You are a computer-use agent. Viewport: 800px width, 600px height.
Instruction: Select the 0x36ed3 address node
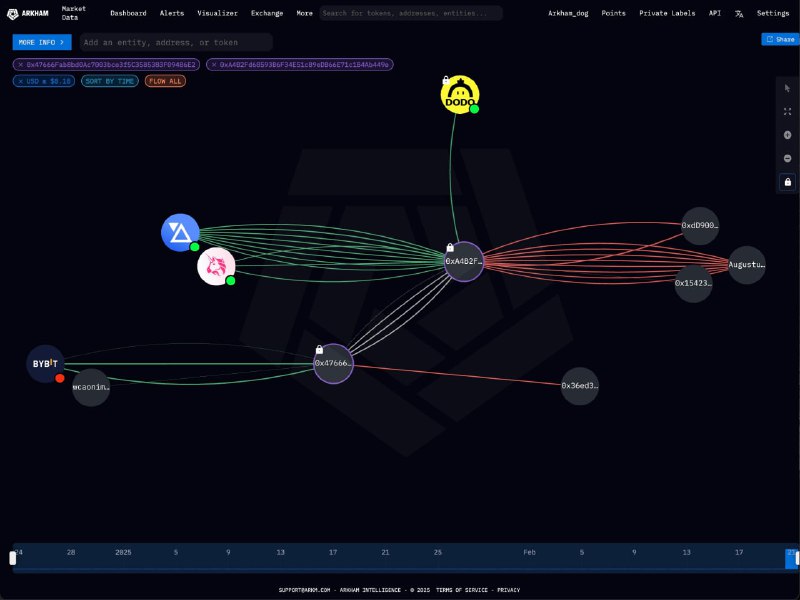pyautogui.click(x=580, y=386)
